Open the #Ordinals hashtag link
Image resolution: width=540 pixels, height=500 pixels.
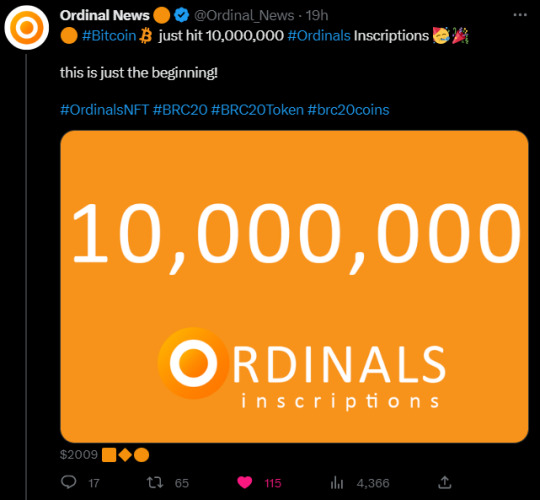(319, 36)
